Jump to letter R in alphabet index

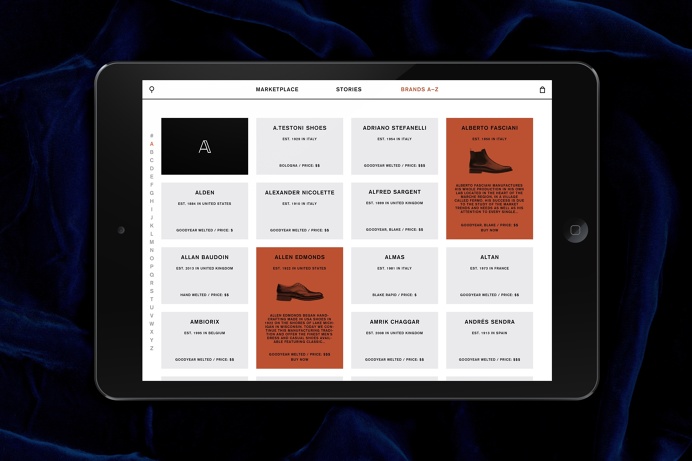[151, 283]
